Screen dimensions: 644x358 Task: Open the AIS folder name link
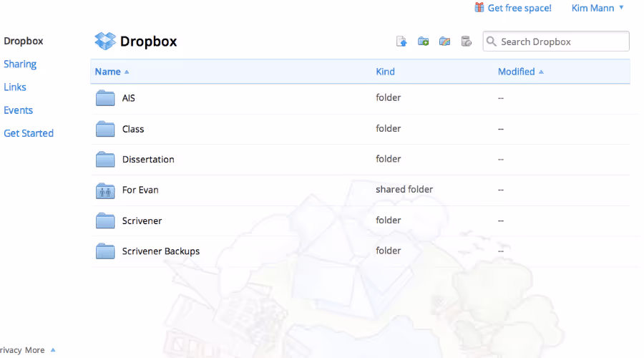(x=129, y=98)
